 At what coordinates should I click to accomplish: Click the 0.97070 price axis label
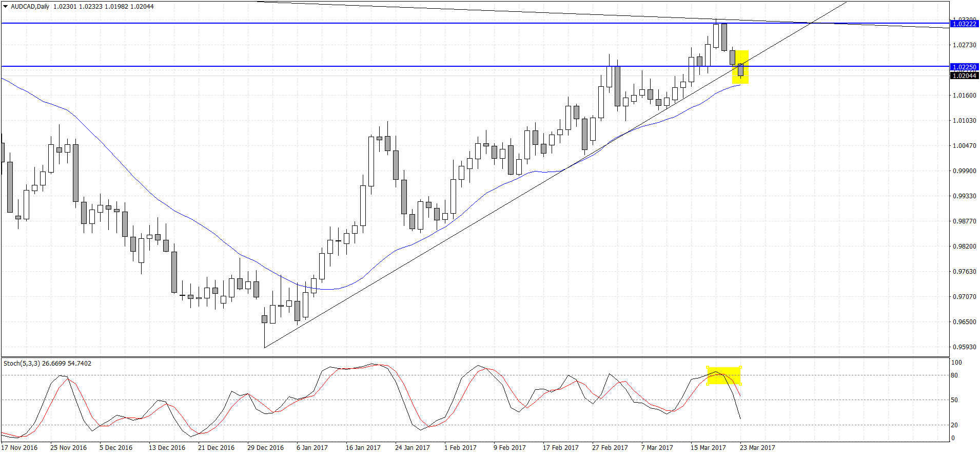(x=965, y=297)
